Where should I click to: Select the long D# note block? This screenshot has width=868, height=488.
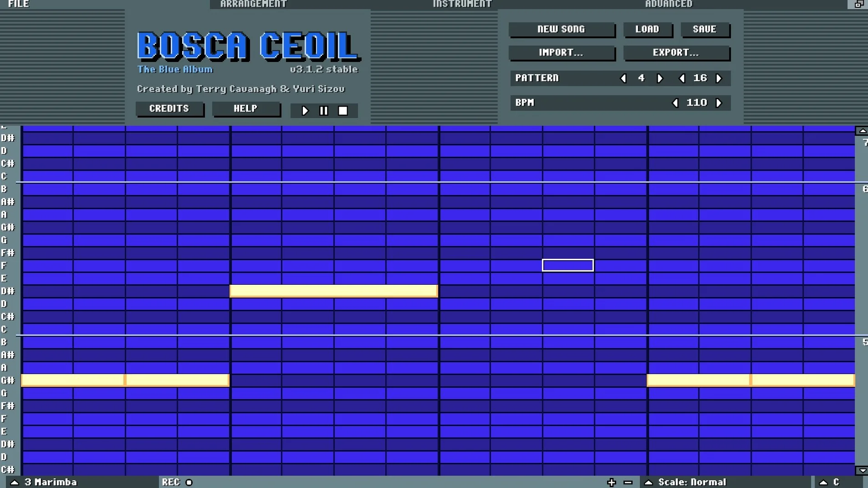click(x=334, y=291)
